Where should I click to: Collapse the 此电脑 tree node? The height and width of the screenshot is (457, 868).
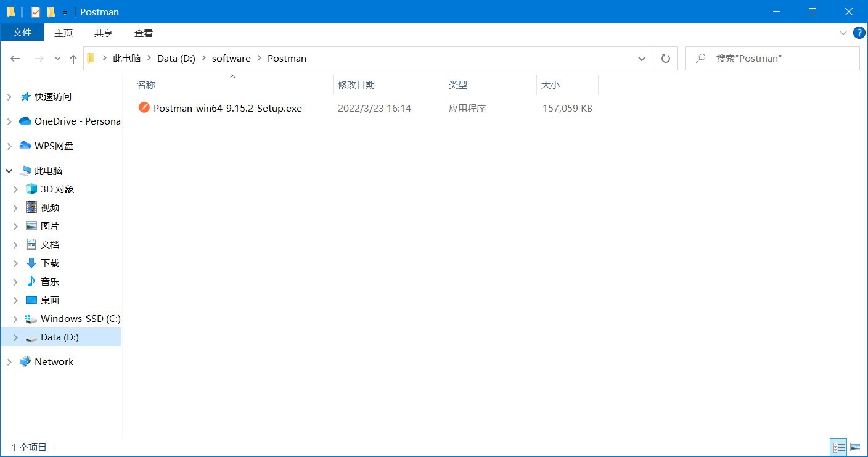point(9,171)
